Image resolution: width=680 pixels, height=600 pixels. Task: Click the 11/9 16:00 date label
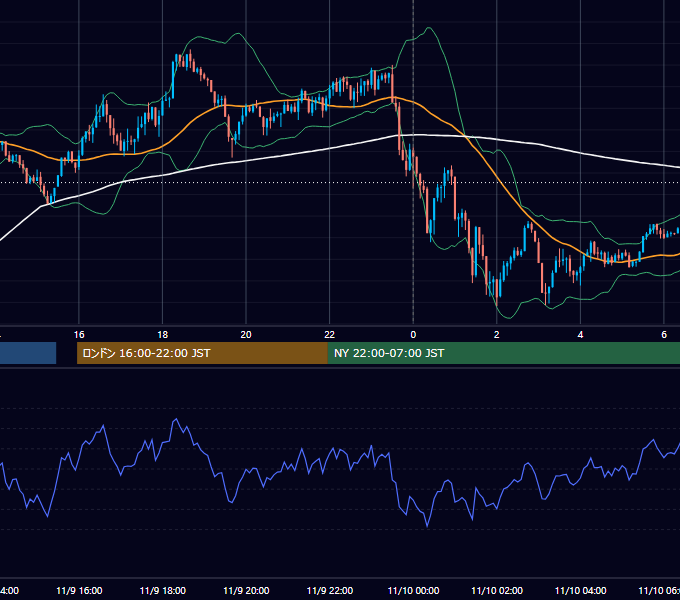click(x=79, y=590)
